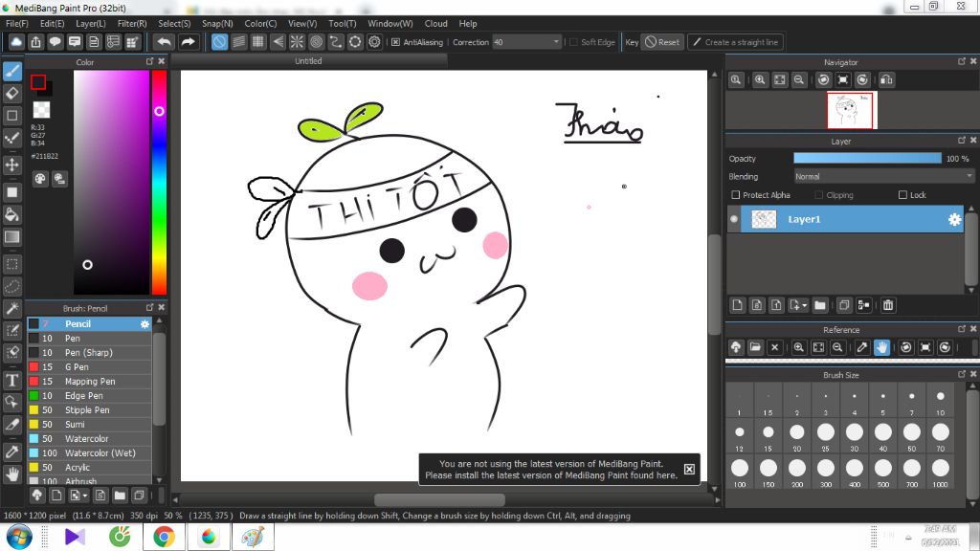Image resolution: width=980 pixels, height=551 pixels.
Task: Open the Blending mode dropdown
Action: [x=883, y=177]
